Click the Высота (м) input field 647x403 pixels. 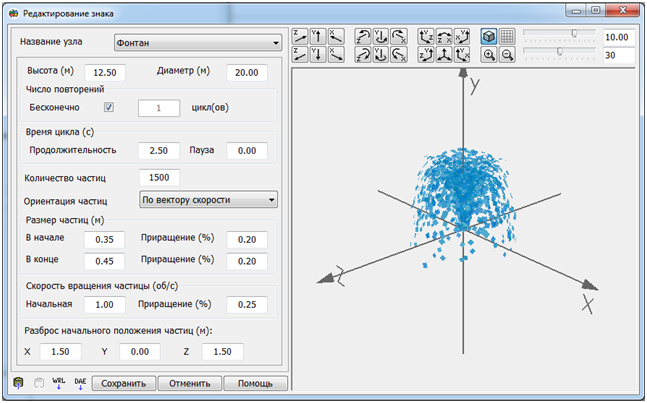click(x=104, y=72)
